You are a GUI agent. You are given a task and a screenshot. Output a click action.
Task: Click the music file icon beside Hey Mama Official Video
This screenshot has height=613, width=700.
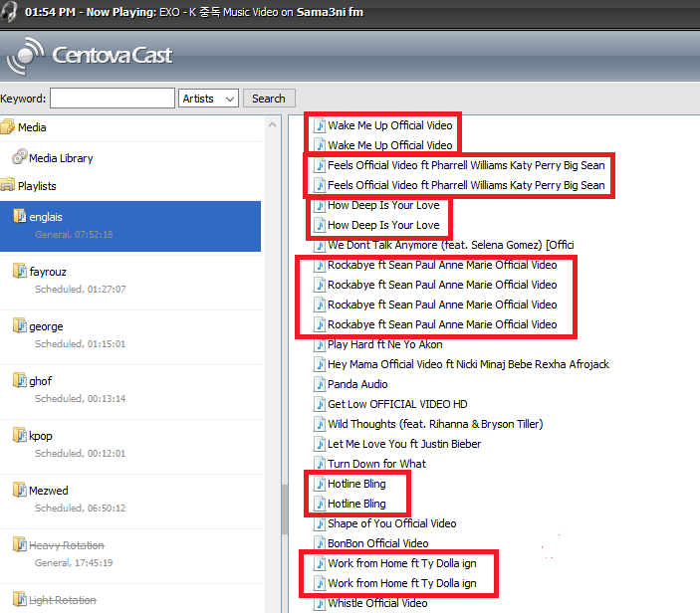pos(320,364)
